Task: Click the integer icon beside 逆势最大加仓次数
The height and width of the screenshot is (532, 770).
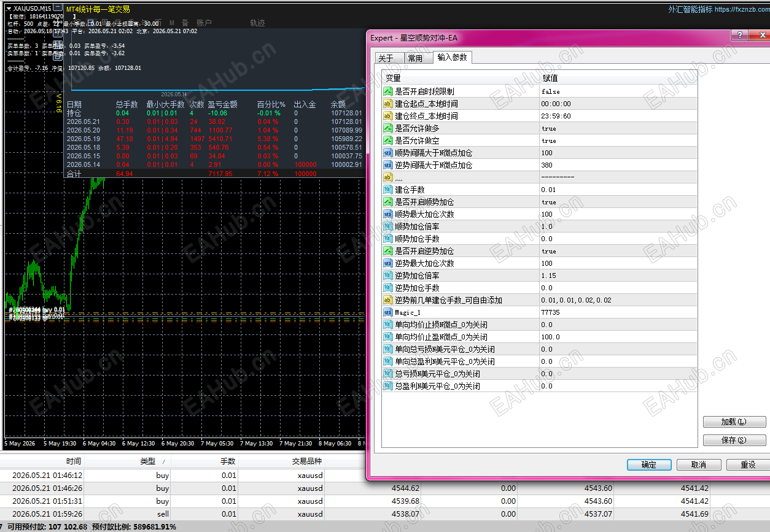Action: [387, 263]
